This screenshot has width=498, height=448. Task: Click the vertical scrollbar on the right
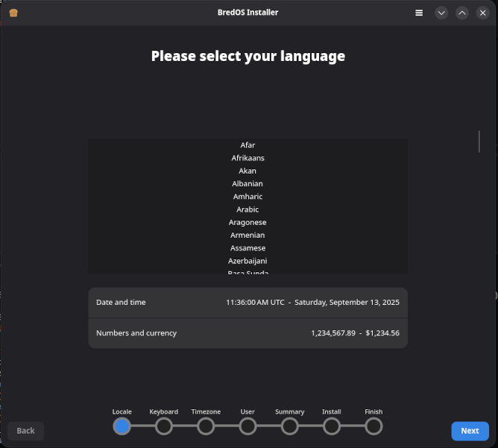click(479, 142)
